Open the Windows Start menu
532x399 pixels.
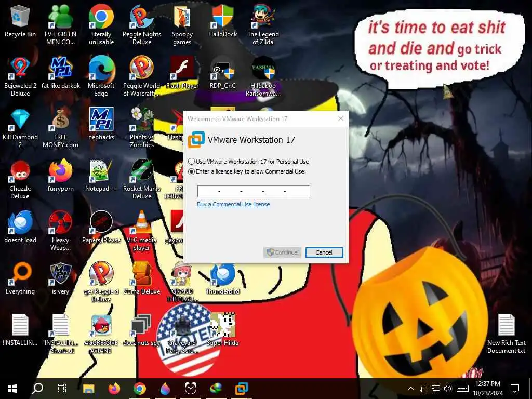tap(12, 389)
